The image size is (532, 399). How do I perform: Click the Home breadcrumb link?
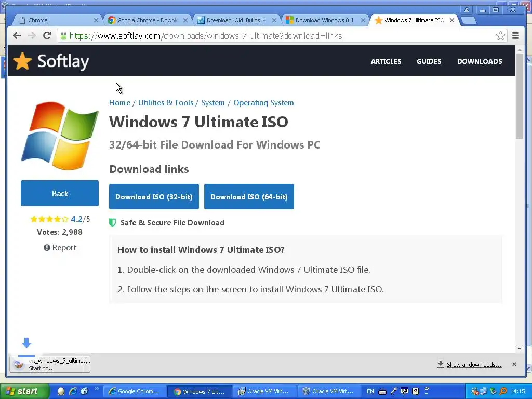point(119,103)
